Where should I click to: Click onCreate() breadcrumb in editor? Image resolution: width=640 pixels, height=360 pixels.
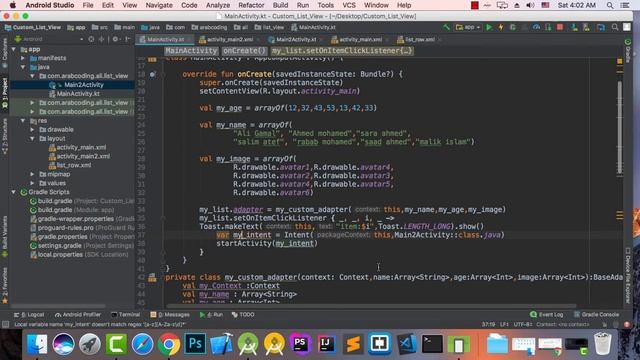point(244,51)
